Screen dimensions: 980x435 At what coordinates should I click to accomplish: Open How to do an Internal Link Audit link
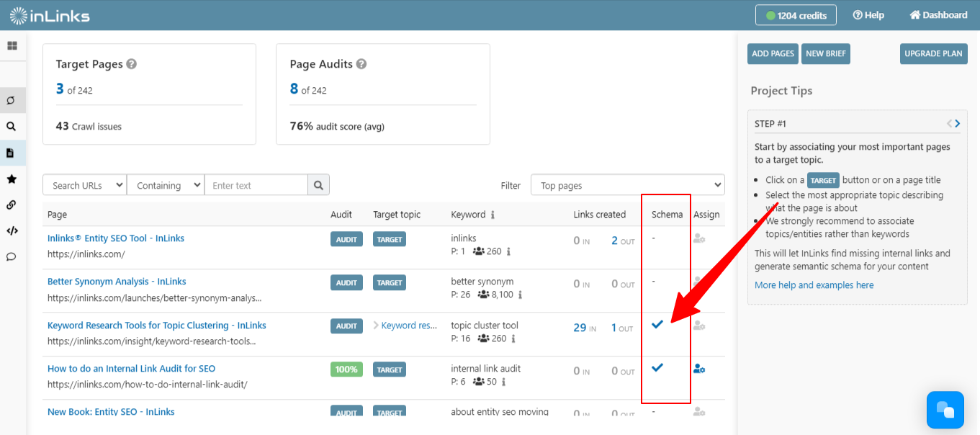[132, 369]
